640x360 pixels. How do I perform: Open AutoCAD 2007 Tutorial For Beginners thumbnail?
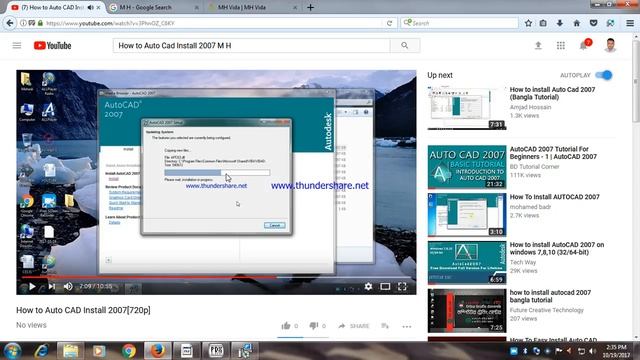[467, 167]
